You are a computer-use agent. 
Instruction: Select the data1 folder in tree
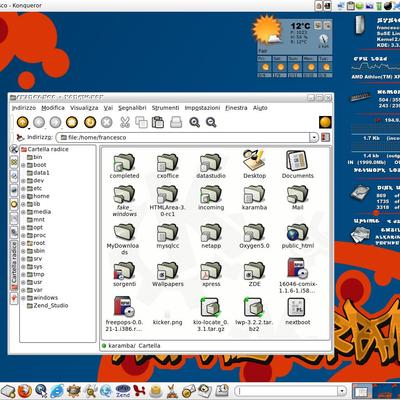(x=38, y=173)
